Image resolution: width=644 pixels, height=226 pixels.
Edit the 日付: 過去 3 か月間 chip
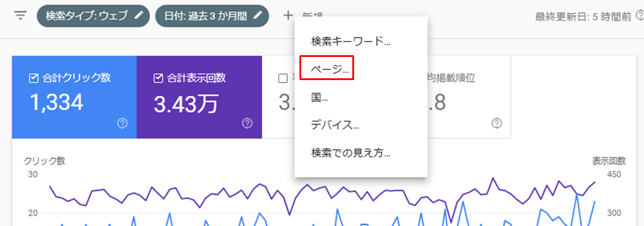(x=212, y=16)
